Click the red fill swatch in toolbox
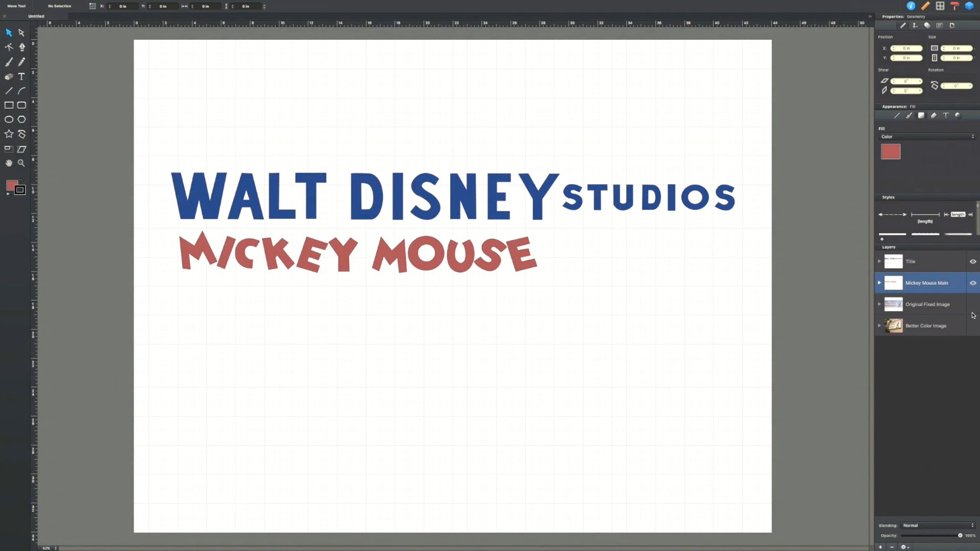 (11, 185)
